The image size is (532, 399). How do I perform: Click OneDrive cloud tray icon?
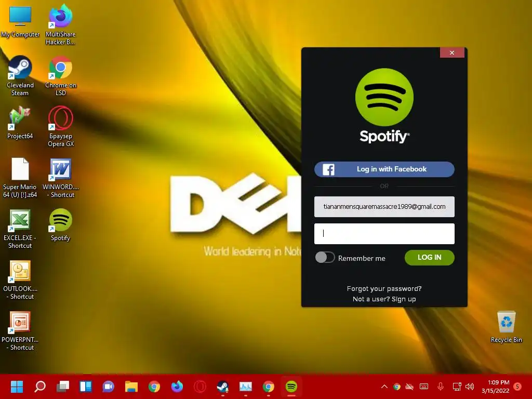409,387
